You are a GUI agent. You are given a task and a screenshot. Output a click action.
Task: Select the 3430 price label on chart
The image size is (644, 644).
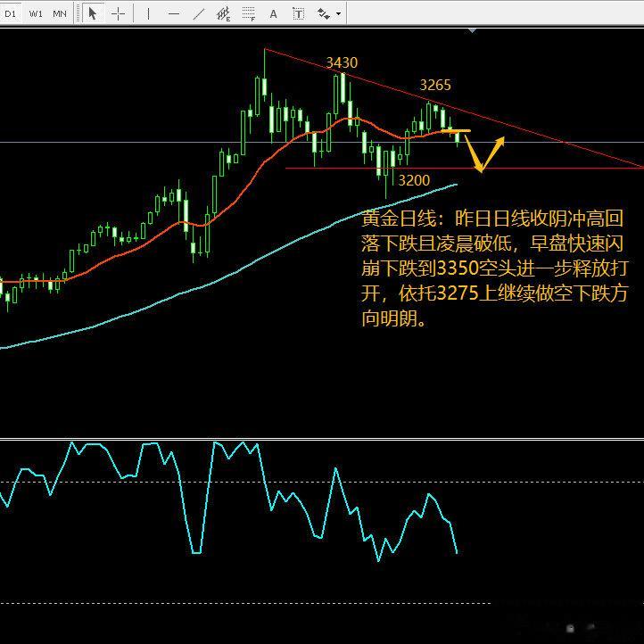click(342, 62)
